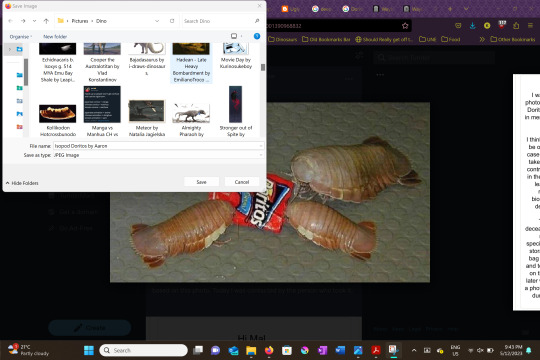Open the Firefox hamburger menu
540x360 pixels.
pyautogui.click(x=530, y=25)
